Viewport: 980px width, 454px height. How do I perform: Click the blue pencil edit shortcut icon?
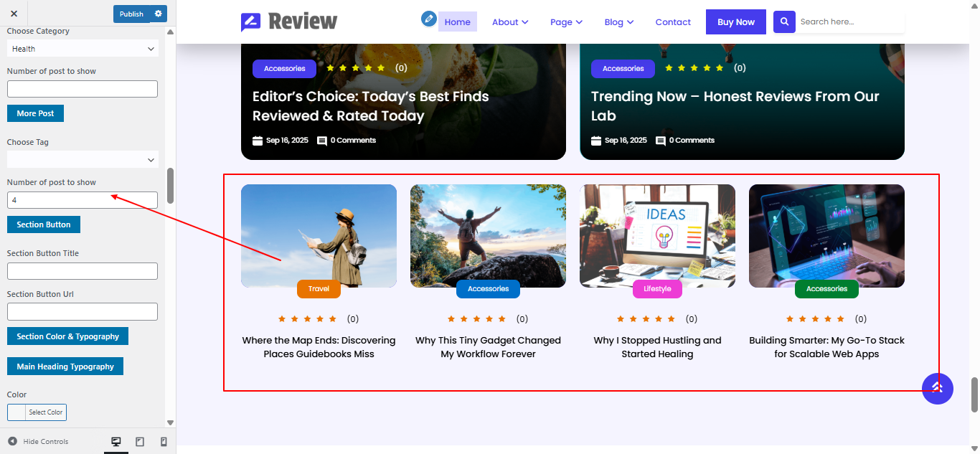(429, 19)
